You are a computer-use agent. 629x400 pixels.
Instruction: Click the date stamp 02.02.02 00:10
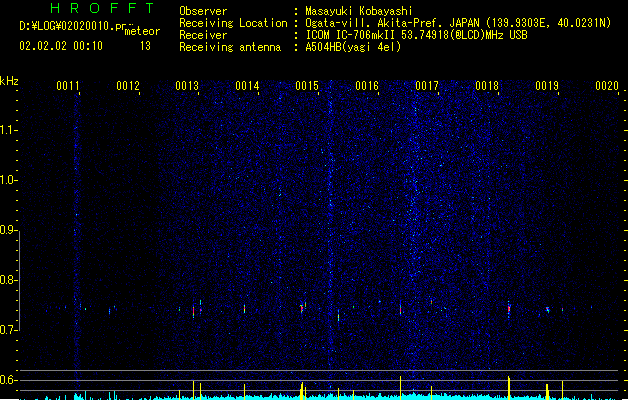point(61,46)
